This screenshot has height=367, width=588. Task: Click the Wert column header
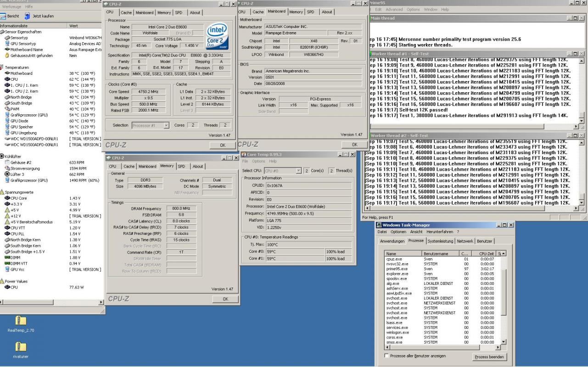[x=84, y=26]
